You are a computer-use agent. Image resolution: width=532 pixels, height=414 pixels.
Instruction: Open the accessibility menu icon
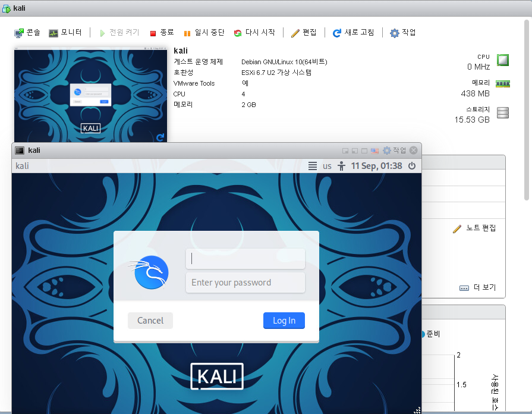(341, 166)
